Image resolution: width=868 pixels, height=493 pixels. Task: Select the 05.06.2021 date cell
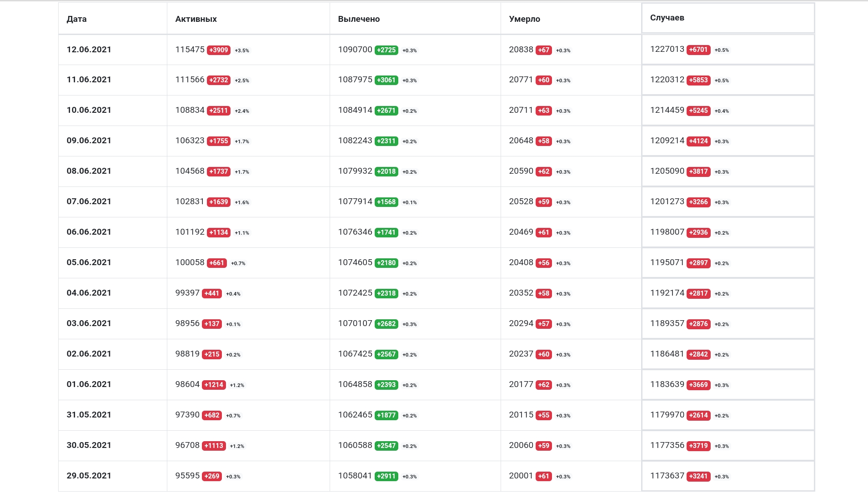(x=89, y=262)
